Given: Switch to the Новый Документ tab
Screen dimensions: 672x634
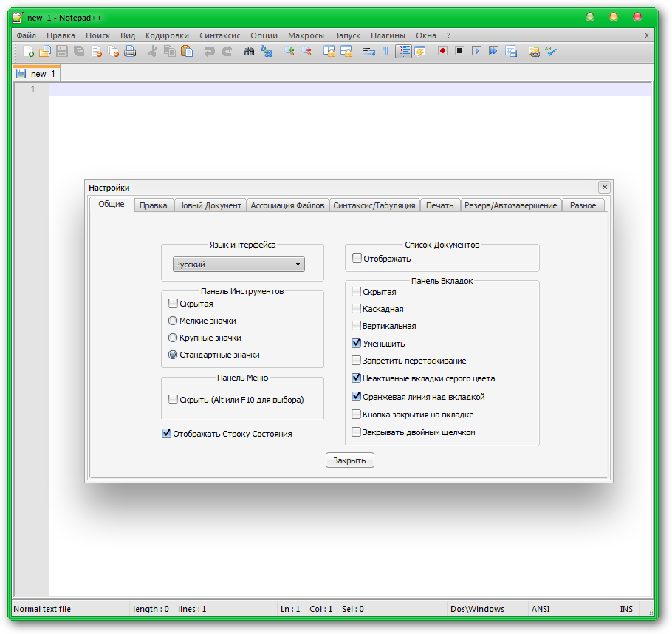Looking at the screenshot, I should [x=210, y=205].
